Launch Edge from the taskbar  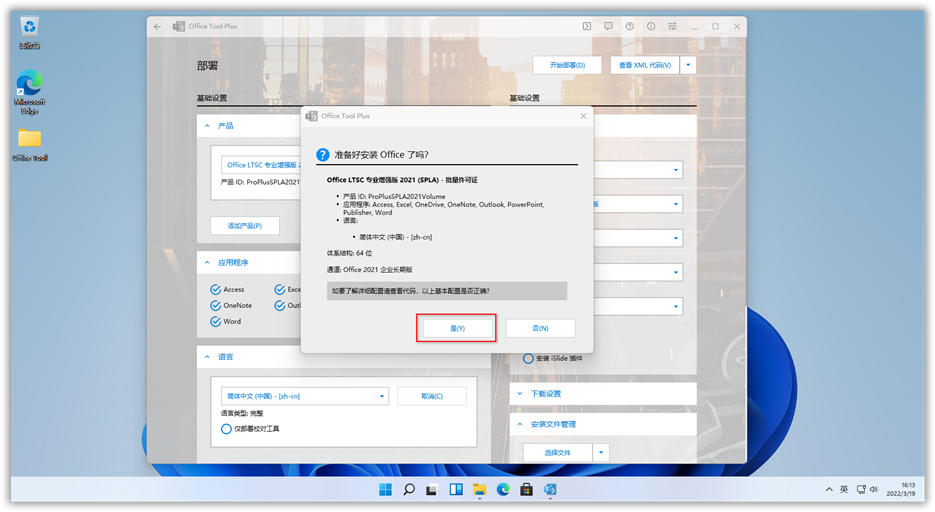(x=503, y=490)
